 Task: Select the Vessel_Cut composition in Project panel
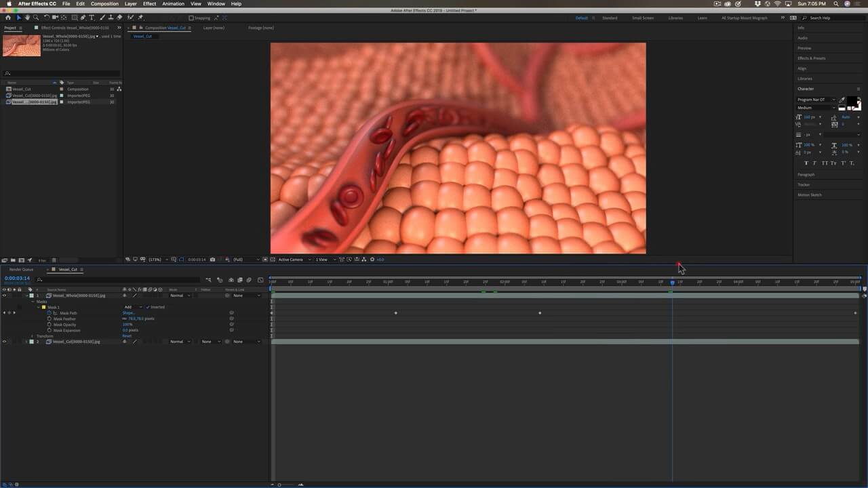22,89
